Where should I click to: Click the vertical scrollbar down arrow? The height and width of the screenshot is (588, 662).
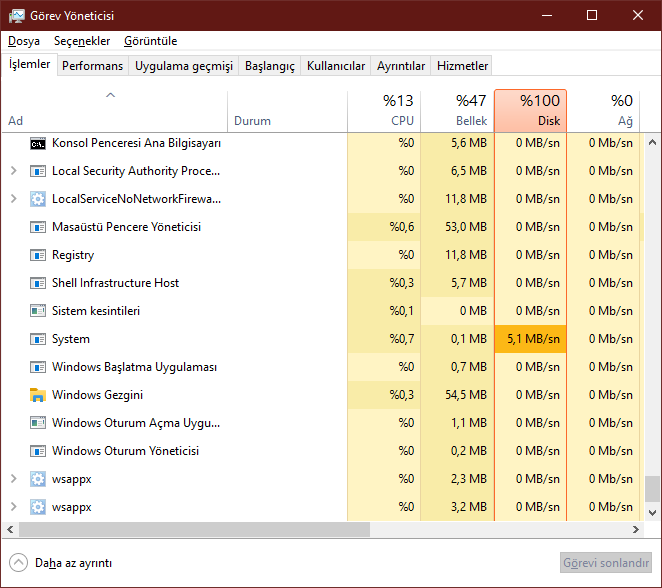click(x=652, y=513)
